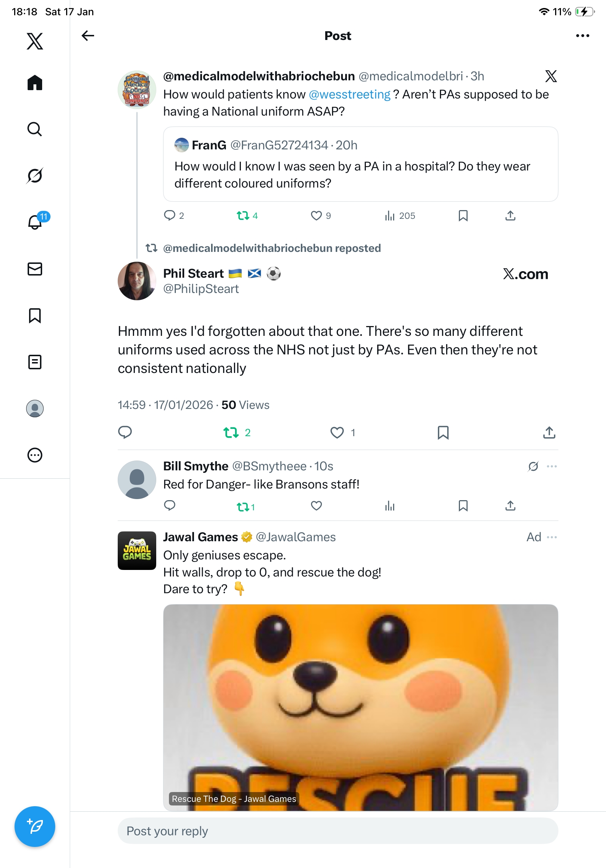Open sidebar More circle menu

[x=35, y=455]
